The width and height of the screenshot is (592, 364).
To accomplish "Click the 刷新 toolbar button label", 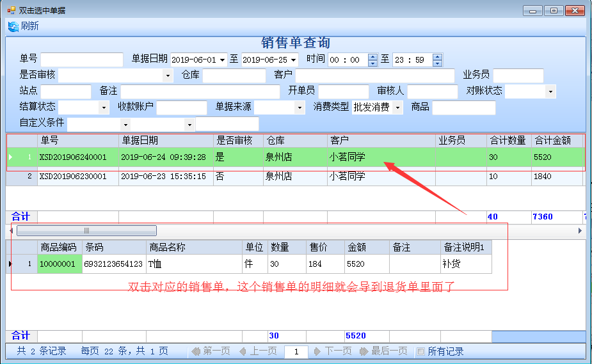I will [30, 26].
